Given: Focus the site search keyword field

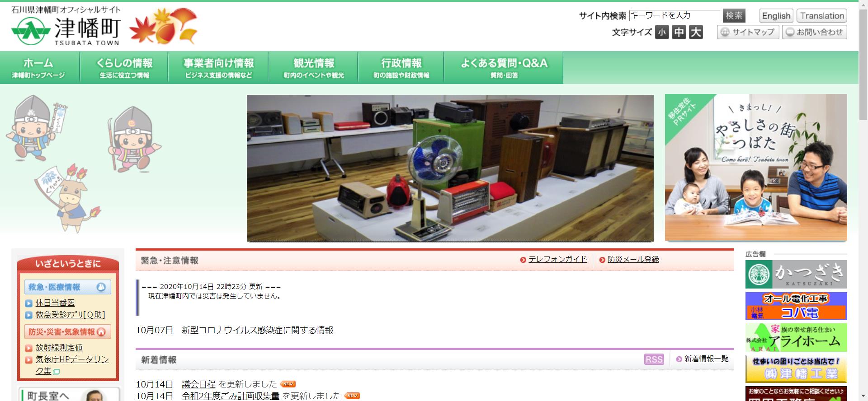Looking at the screenshot, I should pos(674,16).
